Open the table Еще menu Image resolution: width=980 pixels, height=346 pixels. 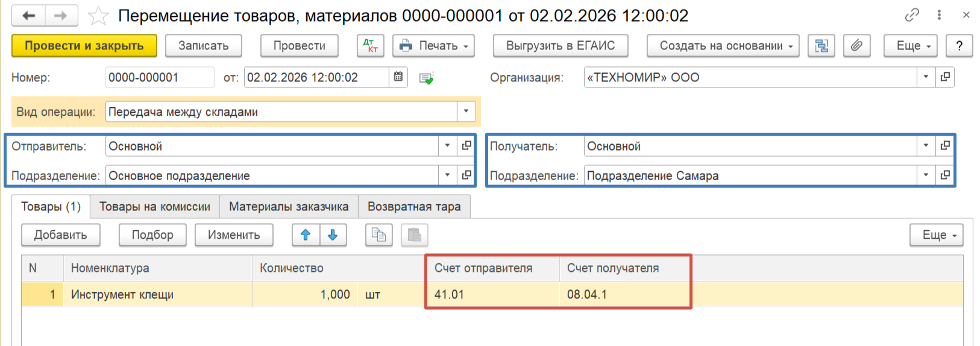[x=936, y=235]
